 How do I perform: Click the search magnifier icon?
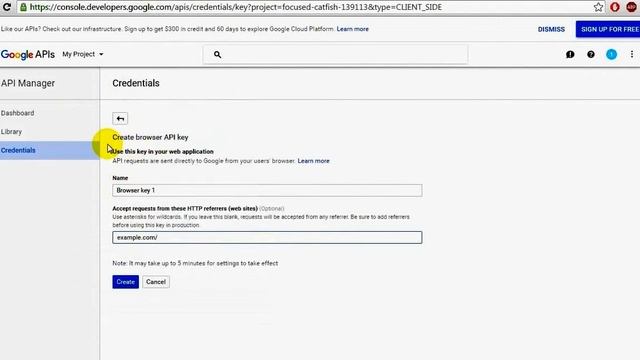pyautogui.click(x=217, y=54)
